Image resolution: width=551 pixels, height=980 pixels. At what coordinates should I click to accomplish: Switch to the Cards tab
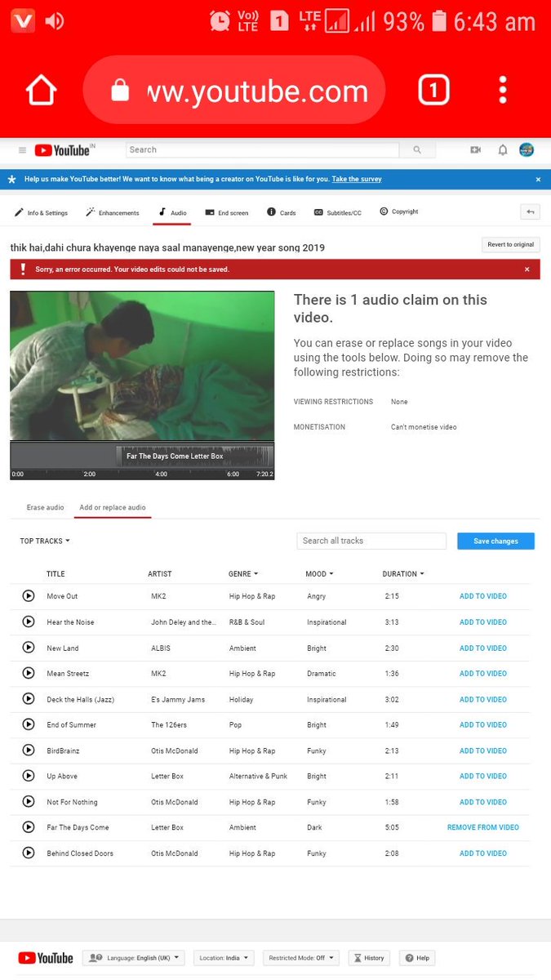282,212
